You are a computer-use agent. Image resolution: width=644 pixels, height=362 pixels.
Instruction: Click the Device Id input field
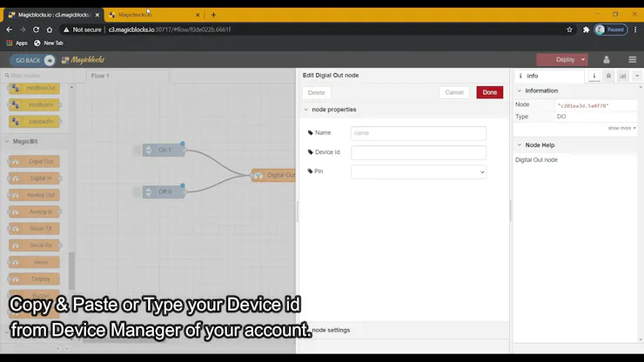pos(419,152)
